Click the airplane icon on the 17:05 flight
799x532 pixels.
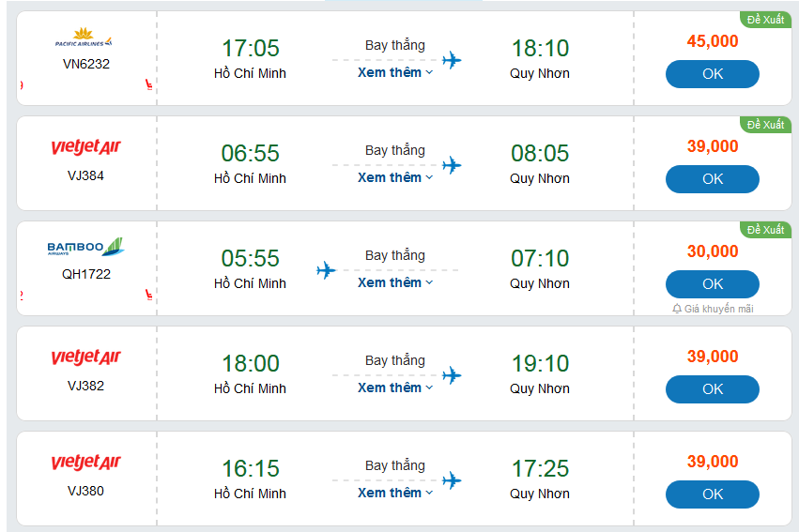point(452,61)
